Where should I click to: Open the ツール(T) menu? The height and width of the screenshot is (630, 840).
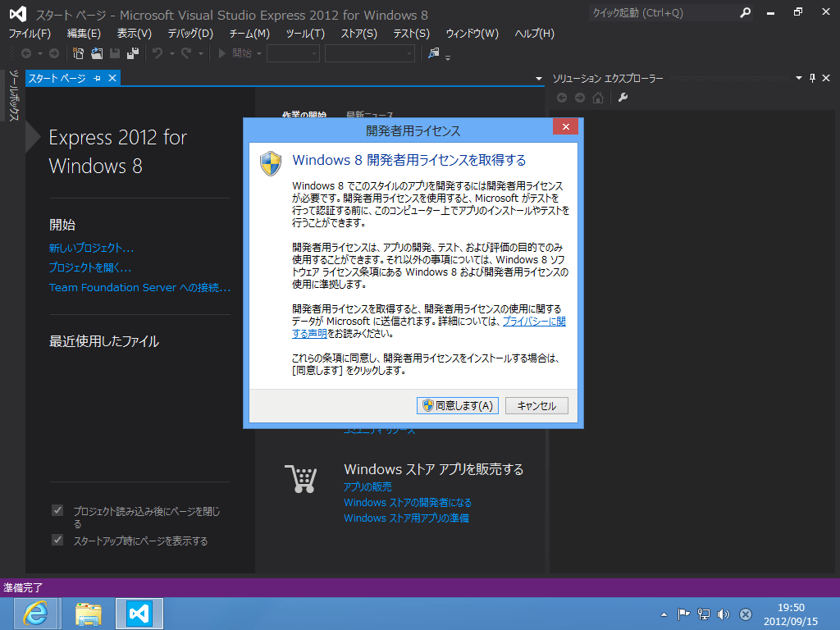[305, 34]
